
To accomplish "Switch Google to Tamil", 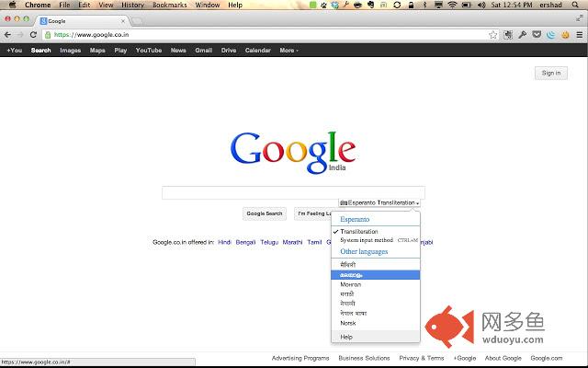I will (x=314, y=242).
